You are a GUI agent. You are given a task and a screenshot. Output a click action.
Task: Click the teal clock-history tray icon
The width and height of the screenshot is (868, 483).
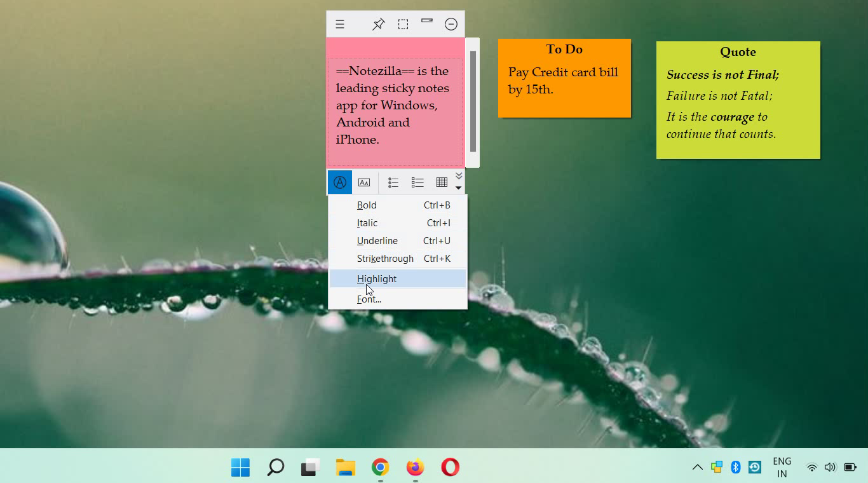[755, 468]
